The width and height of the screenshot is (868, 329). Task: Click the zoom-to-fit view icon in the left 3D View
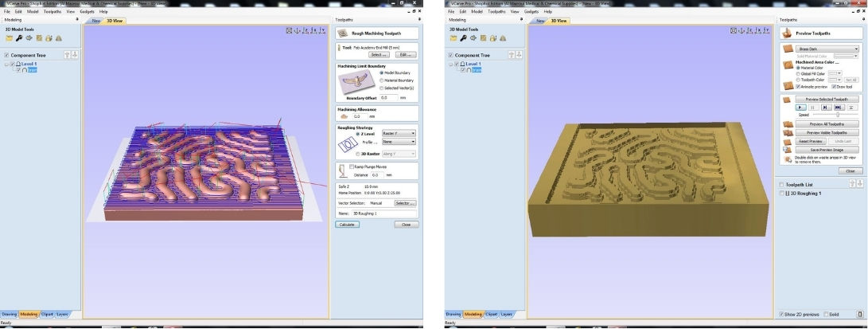(290, 30)
